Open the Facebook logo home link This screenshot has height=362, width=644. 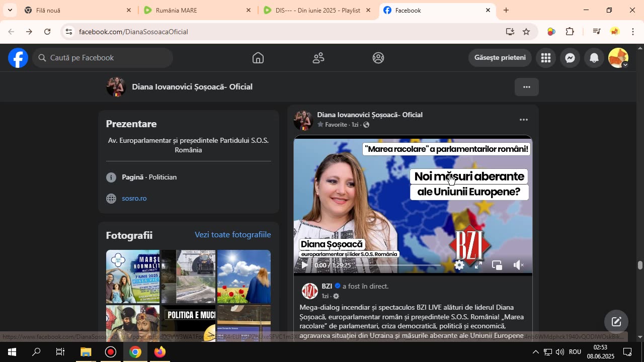18,58
